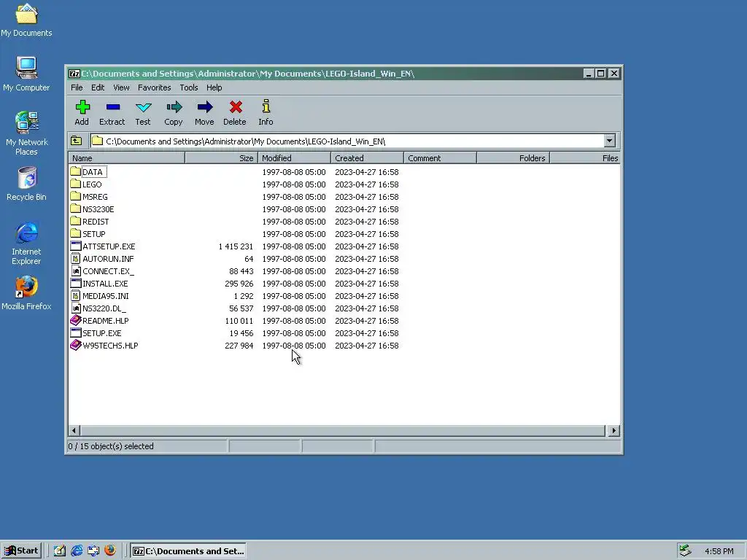Sort by the Modified column header

tap(294, 158)
